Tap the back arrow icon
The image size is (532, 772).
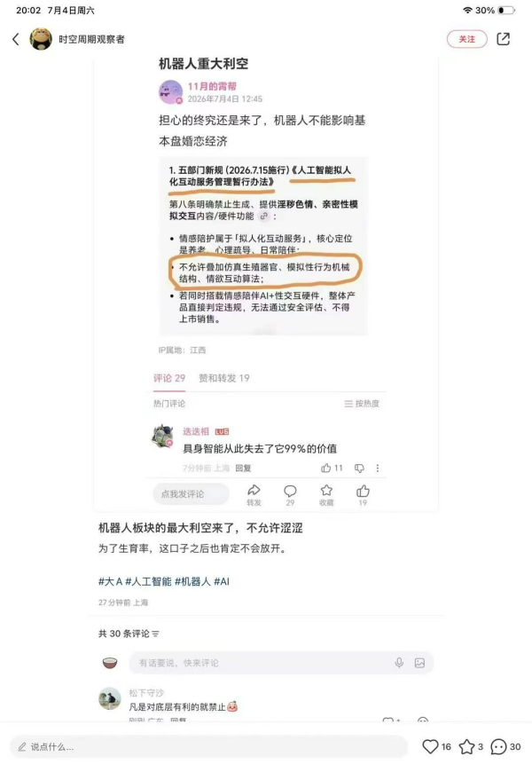click(x=16, y=39)
